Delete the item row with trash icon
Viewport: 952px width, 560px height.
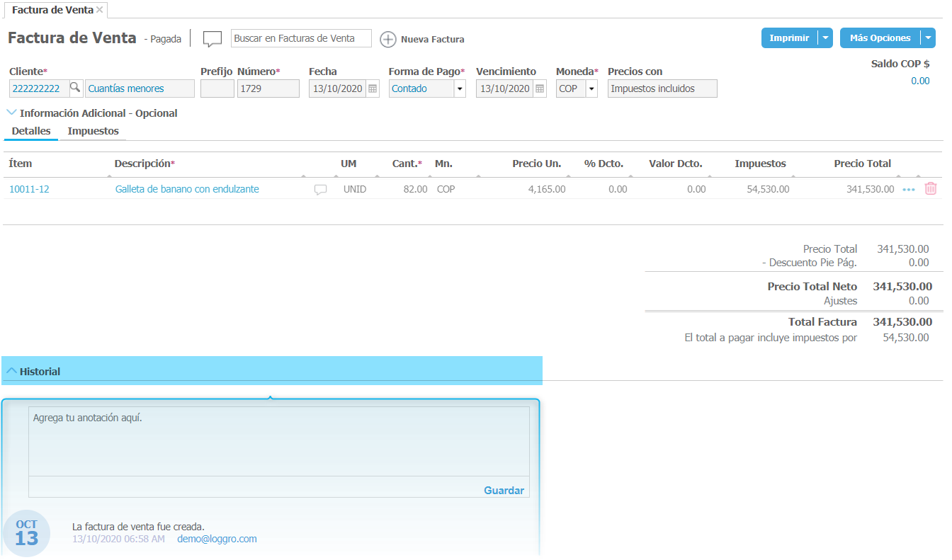click(x=931, y=189)
